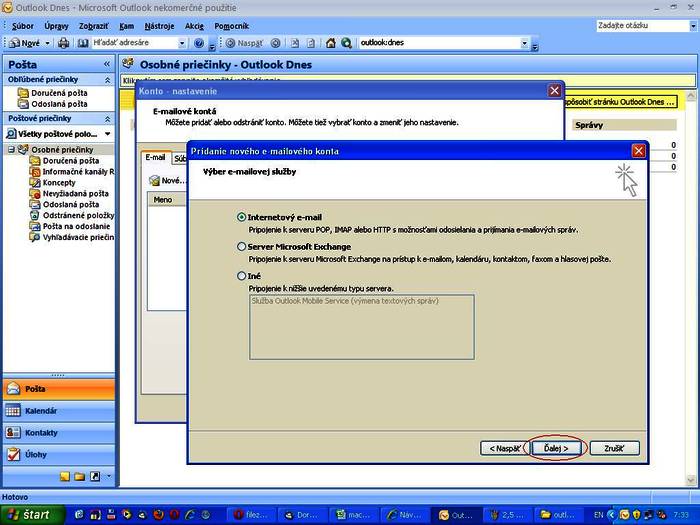700x525 pixels.
Task: Open the outlook:dnes address dropdown
Action: tap(525, 43)
